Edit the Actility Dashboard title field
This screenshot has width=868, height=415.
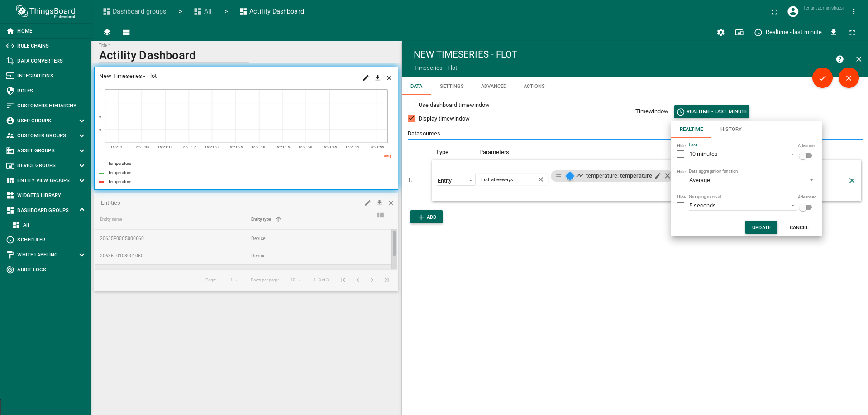tap(174, 55)
